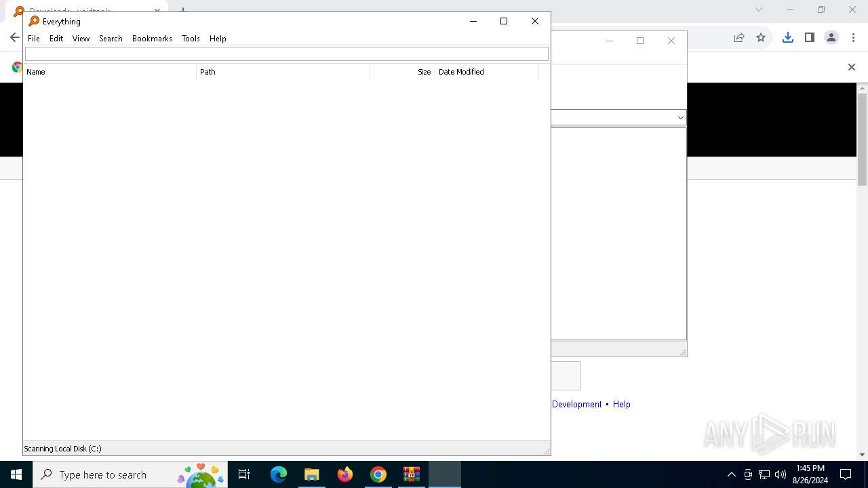Click the Chrome page scrollbar
The image size is (868, 488).
863,140
